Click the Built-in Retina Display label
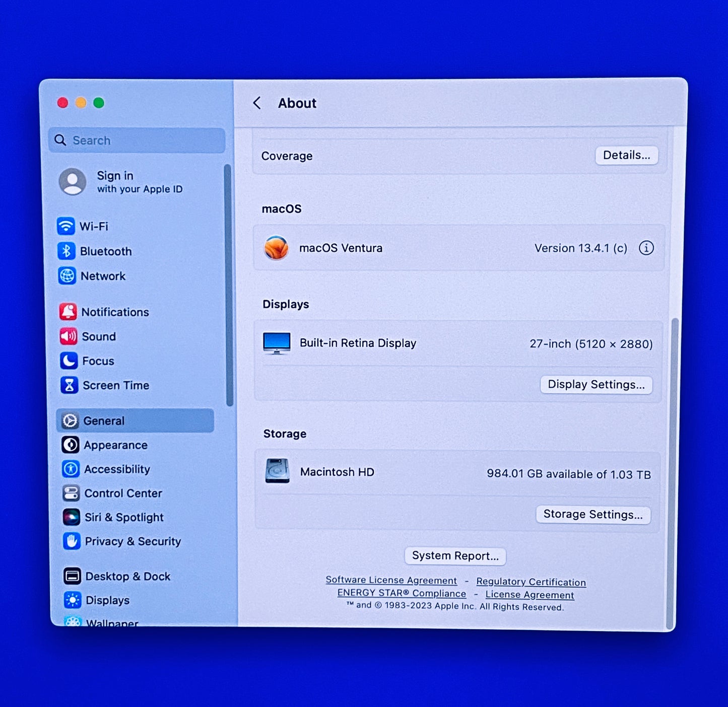 (358, 343)
